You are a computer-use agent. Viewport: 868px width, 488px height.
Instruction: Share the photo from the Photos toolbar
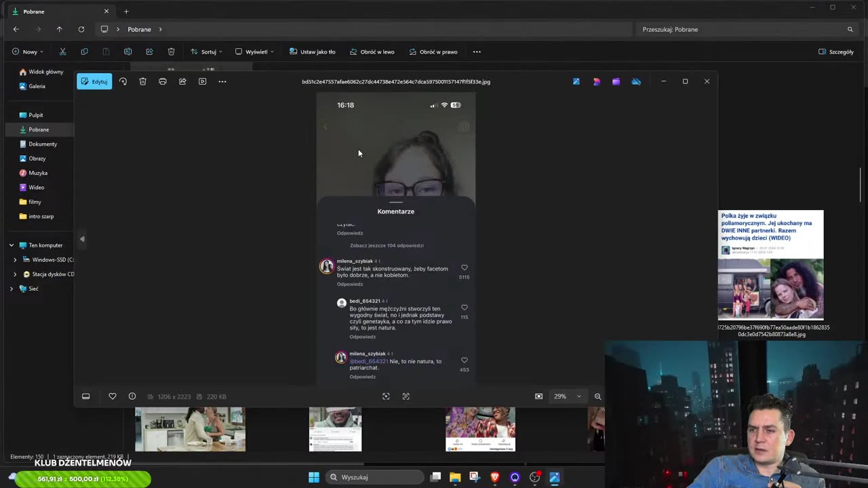click(182, 81)
